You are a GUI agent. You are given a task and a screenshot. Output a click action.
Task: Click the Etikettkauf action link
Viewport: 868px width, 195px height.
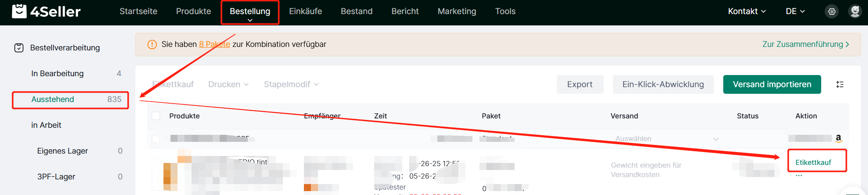click(x=813, y=163)
